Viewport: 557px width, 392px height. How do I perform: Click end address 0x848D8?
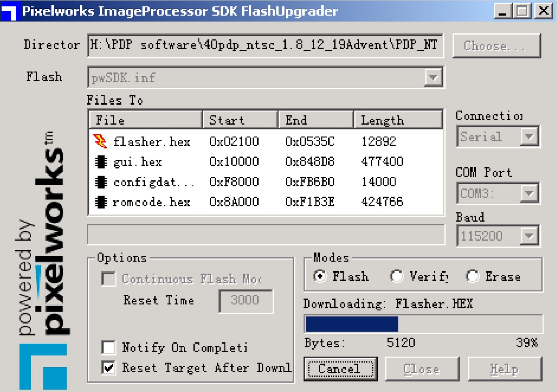click(x=310, y=162)
